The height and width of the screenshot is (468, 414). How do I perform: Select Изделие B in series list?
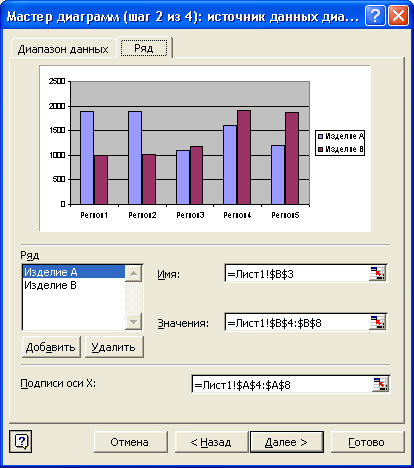point(74,285)
